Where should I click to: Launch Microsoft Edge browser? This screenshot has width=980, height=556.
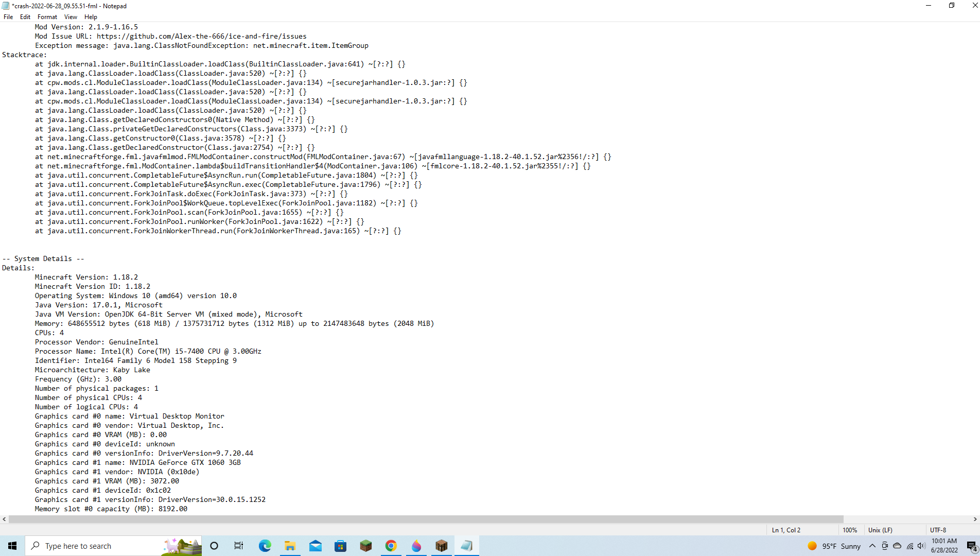[x=265, y=546]
